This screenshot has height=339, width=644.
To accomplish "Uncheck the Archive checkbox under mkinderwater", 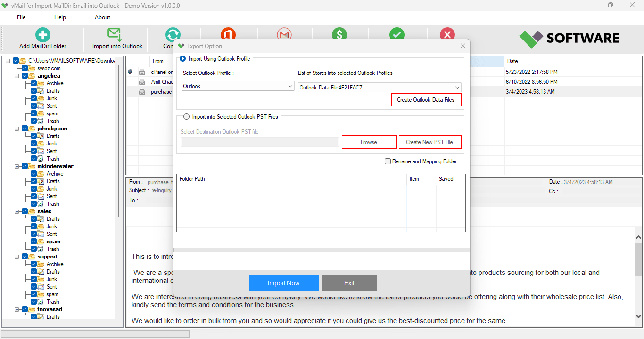I will click(x=34, y=174).
